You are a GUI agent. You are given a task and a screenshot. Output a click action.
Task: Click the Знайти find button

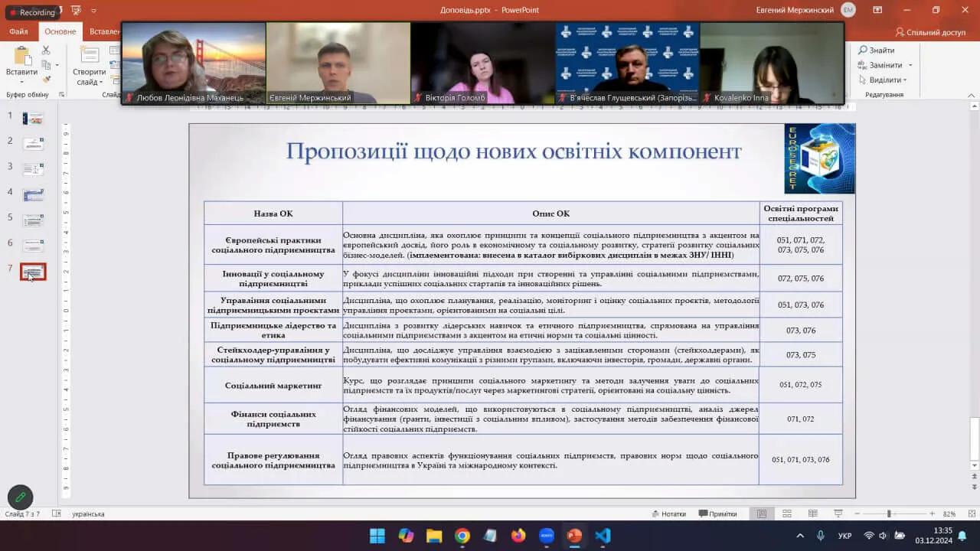877,51
